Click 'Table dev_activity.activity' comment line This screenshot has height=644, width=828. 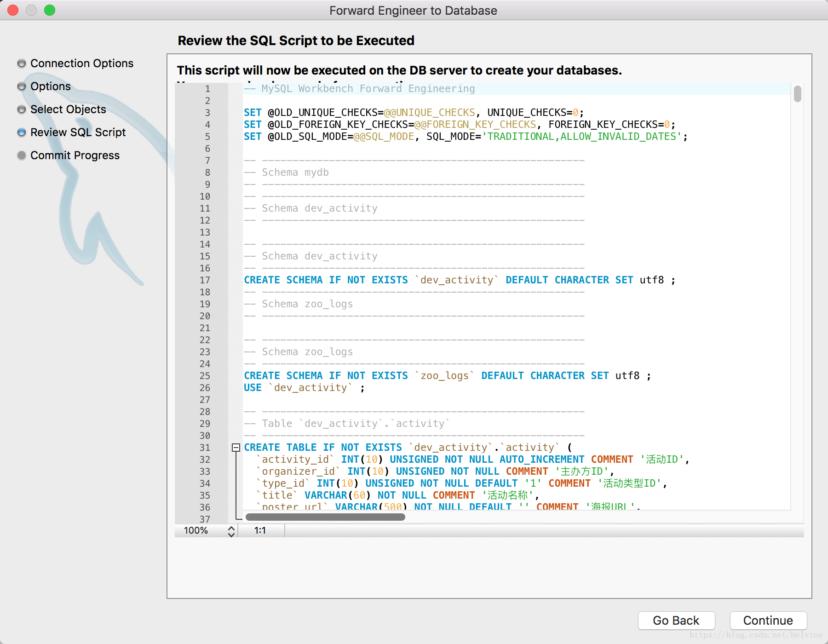(347, 423)
